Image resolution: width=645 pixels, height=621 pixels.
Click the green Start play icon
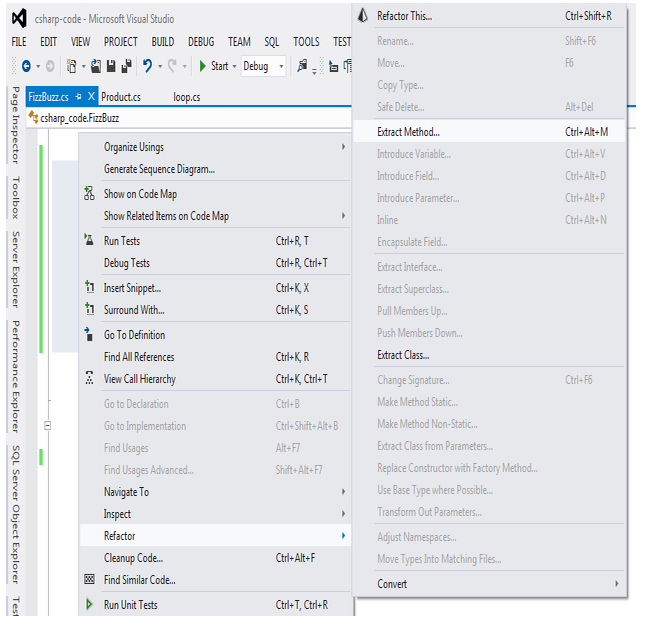pyautogui.click(x=202, y=66)
